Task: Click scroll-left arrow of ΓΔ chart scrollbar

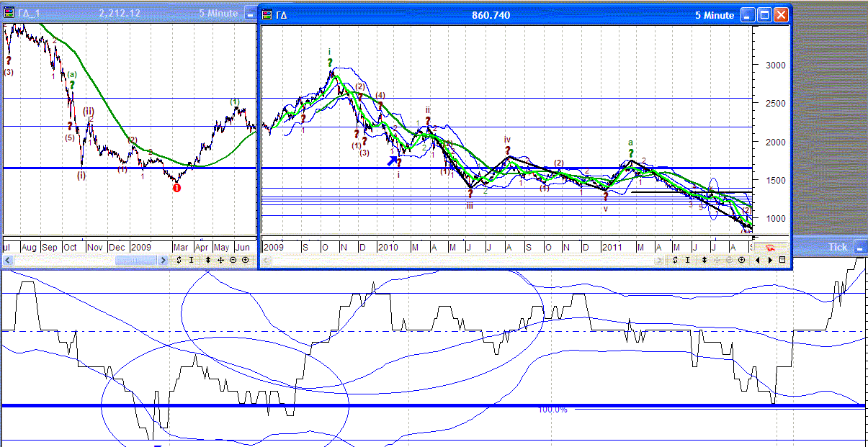Action: [266, 260]
